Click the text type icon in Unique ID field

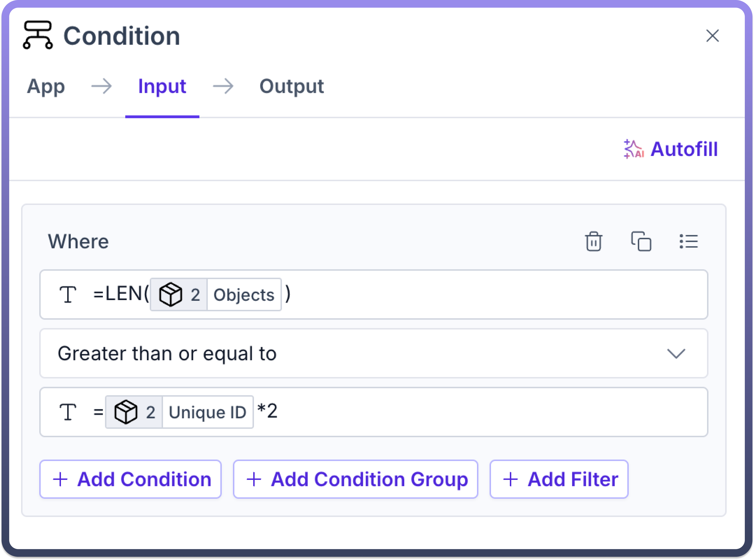pyautogui.click(x=68, y=412)
